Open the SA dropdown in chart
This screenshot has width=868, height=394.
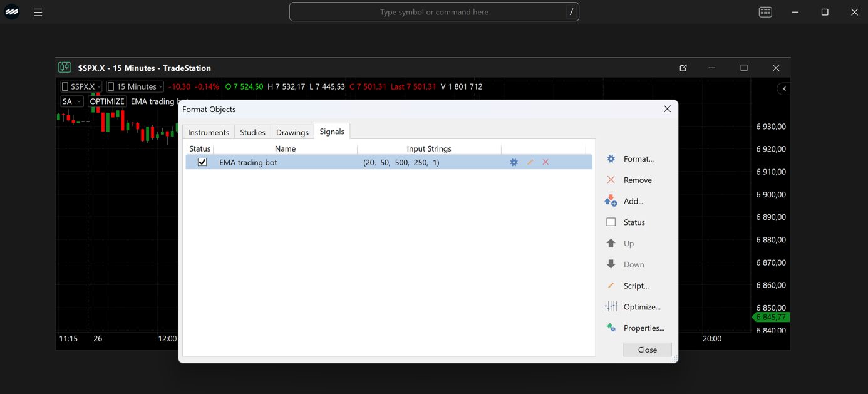(x=71, y=101)
